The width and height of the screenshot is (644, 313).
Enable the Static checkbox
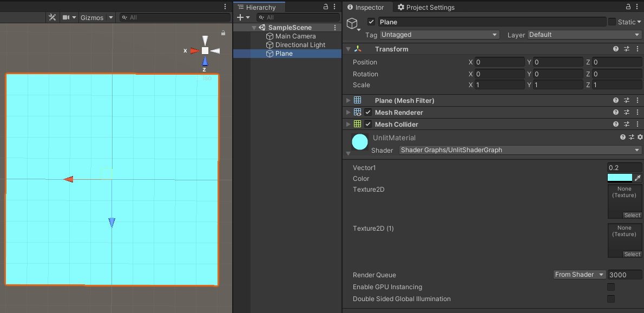point(612,22)
